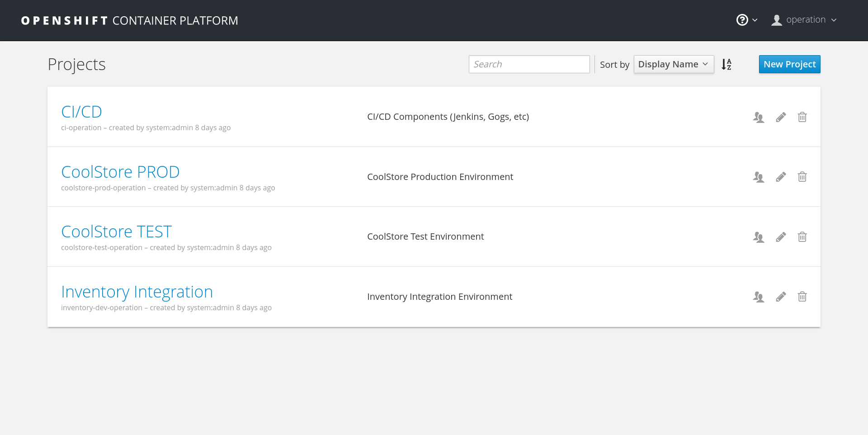
Task: Edit the CoolStore TEST project
Action: [781, 237]
